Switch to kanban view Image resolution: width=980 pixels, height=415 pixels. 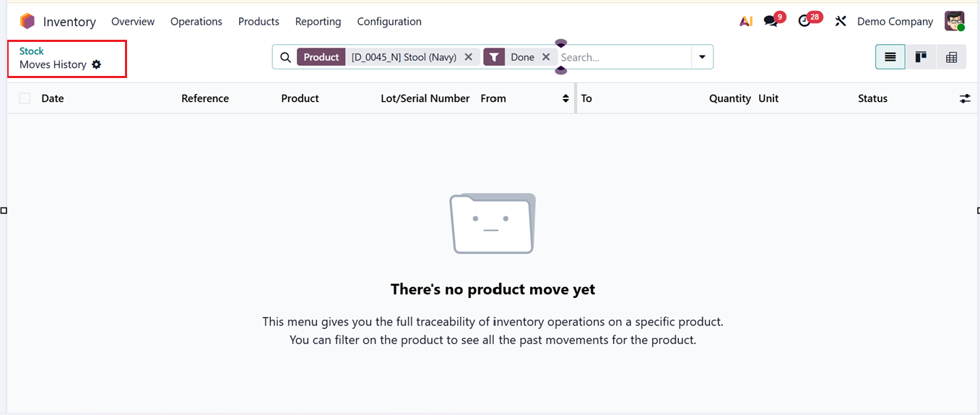tap(921, 57)
